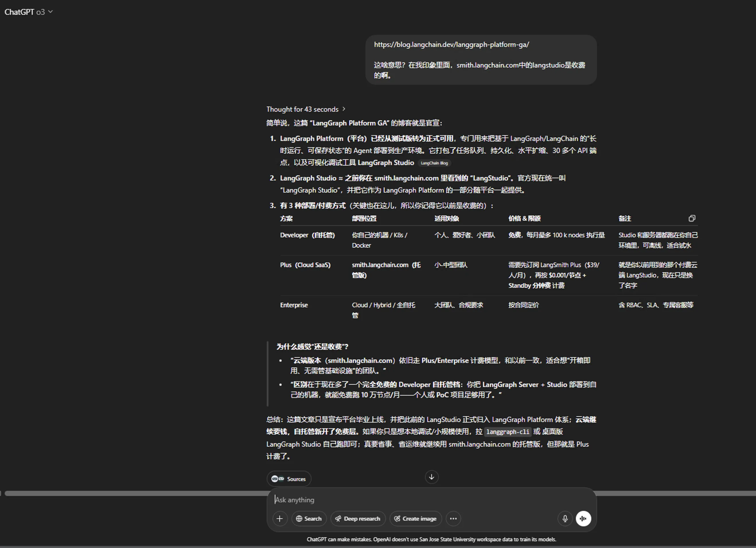
Task: Click the 'Developer (自托管)' table cell
Action: pos(307,235)
